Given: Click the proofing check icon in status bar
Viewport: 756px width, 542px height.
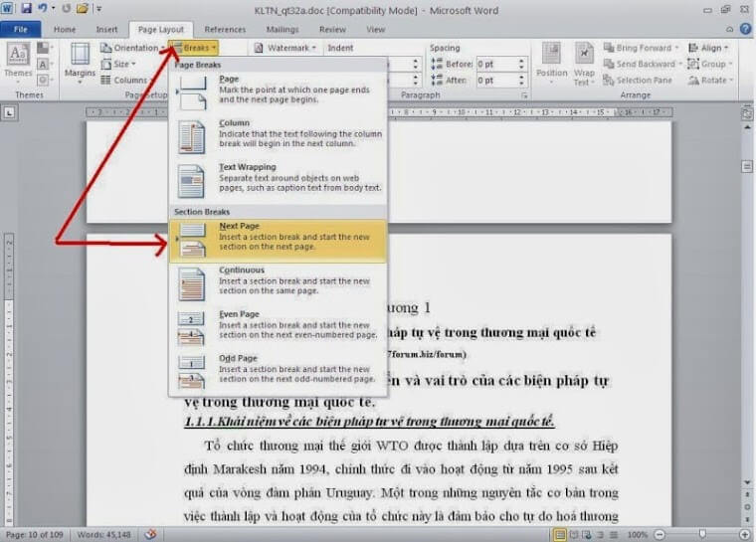Looking at the screenshot, I should tap(150, 534).
